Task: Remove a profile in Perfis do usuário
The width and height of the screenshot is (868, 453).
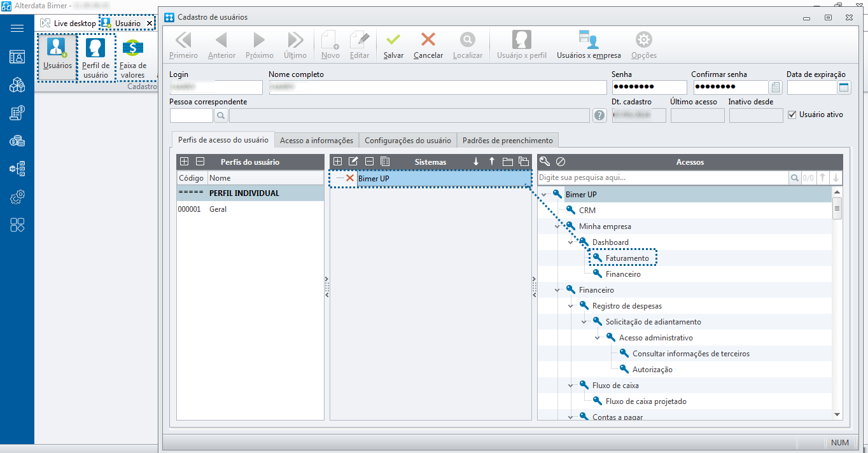Action: coord(200,162)
